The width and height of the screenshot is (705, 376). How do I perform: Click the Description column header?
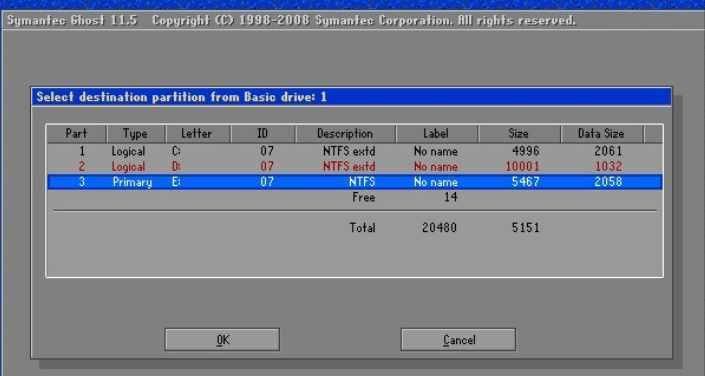(x=345, y=134)
